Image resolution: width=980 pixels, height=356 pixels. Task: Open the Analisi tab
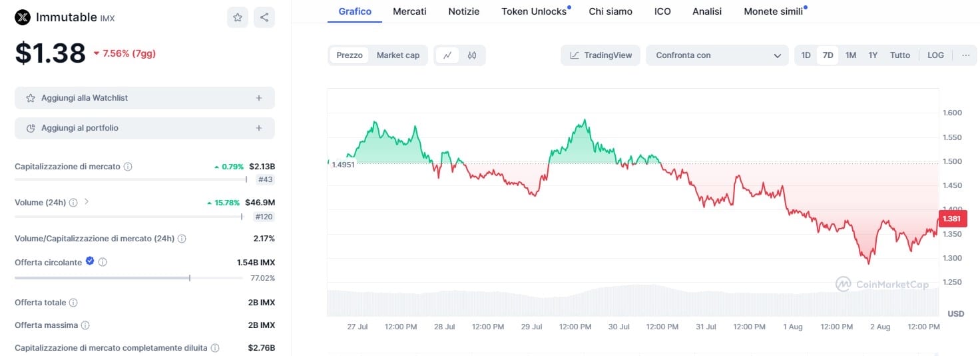pos(707,11)
